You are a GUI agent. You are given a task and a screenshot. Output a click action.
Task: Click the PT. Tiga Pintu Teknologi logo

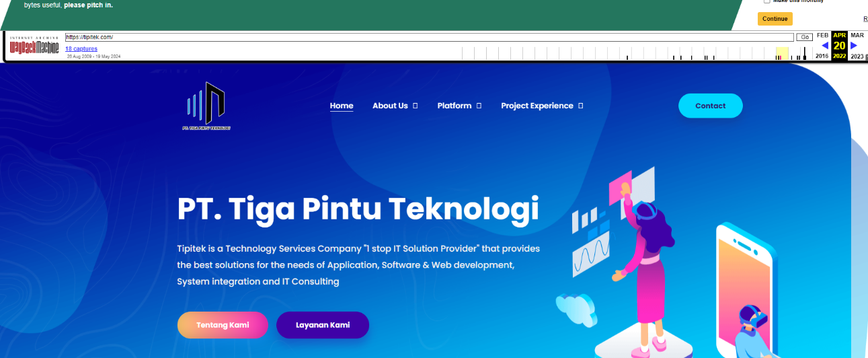206,106
